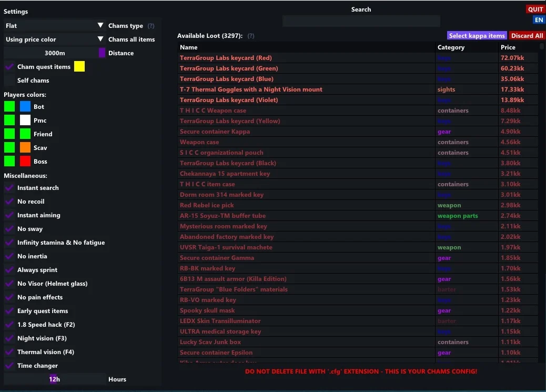Click the help icon next to Available Loot
546x392 pixels.
[x=251, y=36]
